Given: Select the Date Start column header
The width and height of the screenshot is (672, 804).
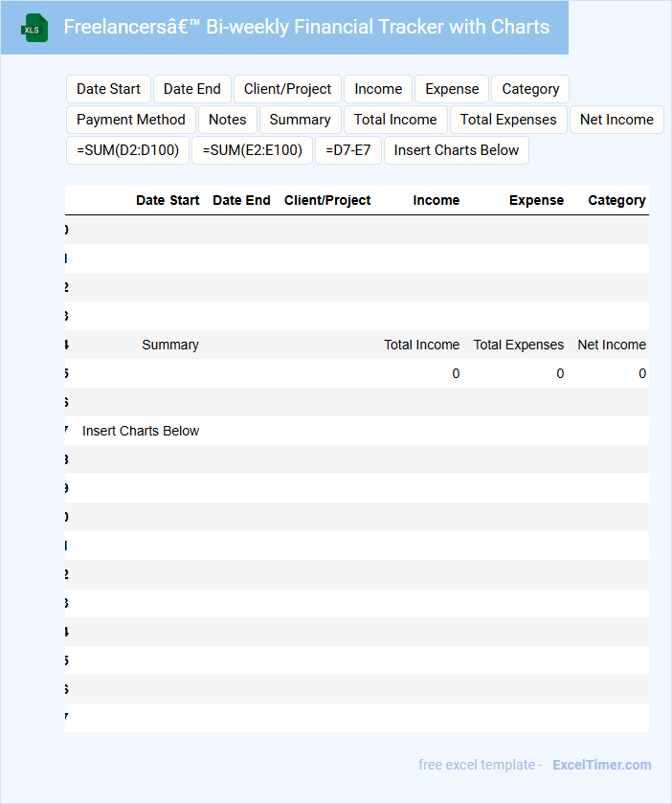Looking at the screenshot, I should click(x=168, y=200).
